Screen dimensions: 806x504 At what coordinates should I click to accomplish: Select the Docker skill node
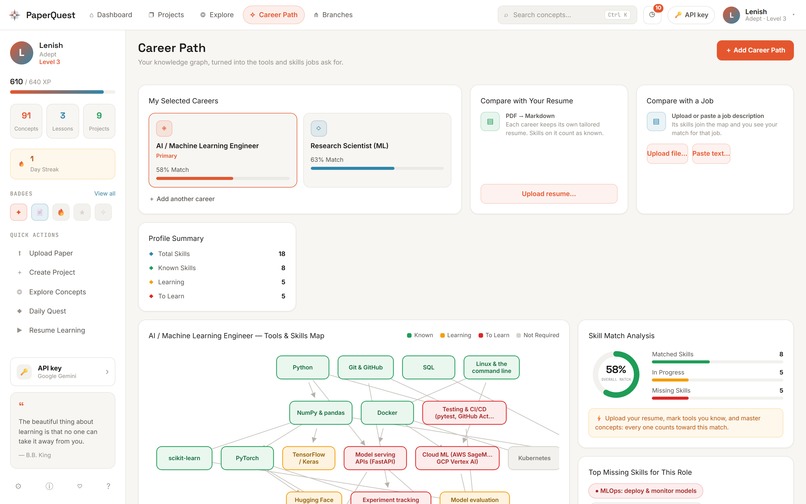point(387,413)
